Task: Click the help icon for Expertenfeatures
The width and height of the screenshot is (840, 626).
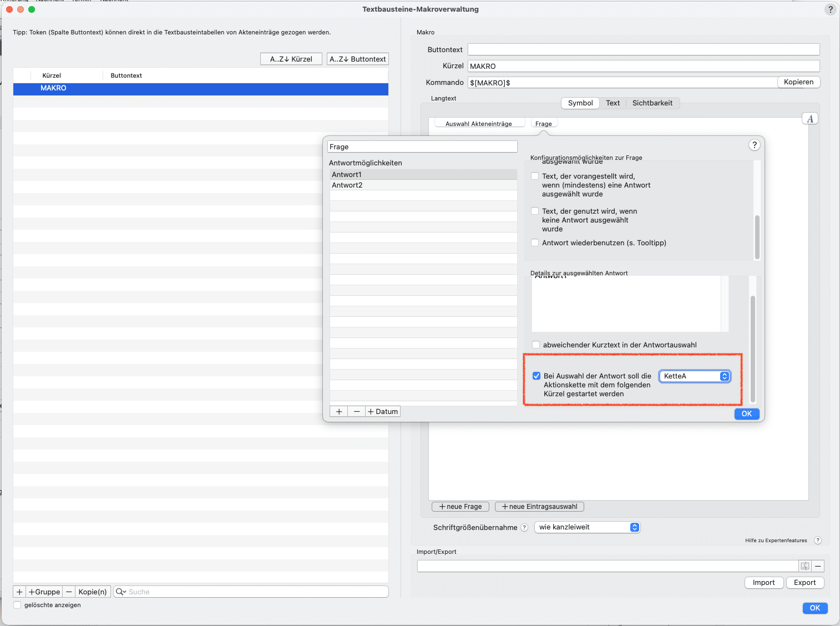Action: coord(817,541)
